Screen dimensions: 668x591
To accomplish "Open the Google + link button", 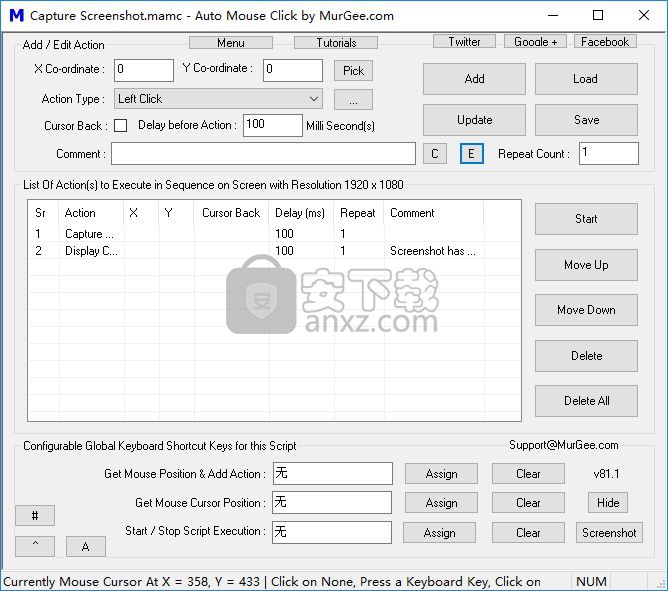I will pos(535,41).
